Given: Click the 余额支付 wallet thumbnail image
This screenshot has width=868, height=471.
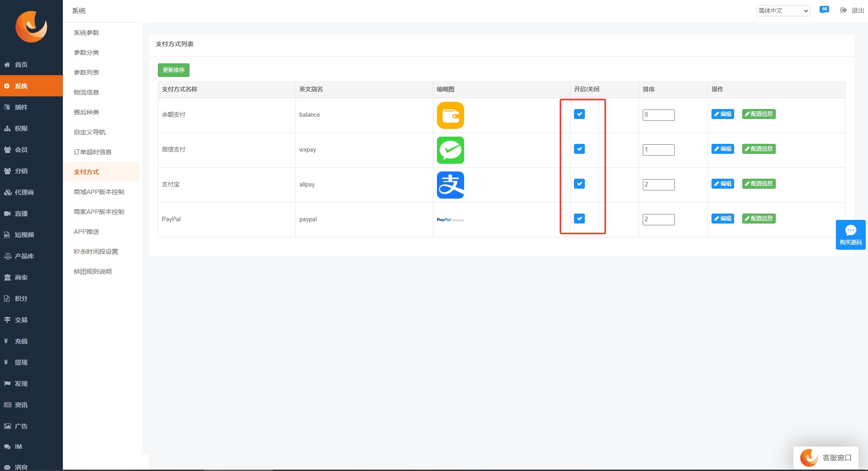Looking at the screenshot, I should (451, 115).
